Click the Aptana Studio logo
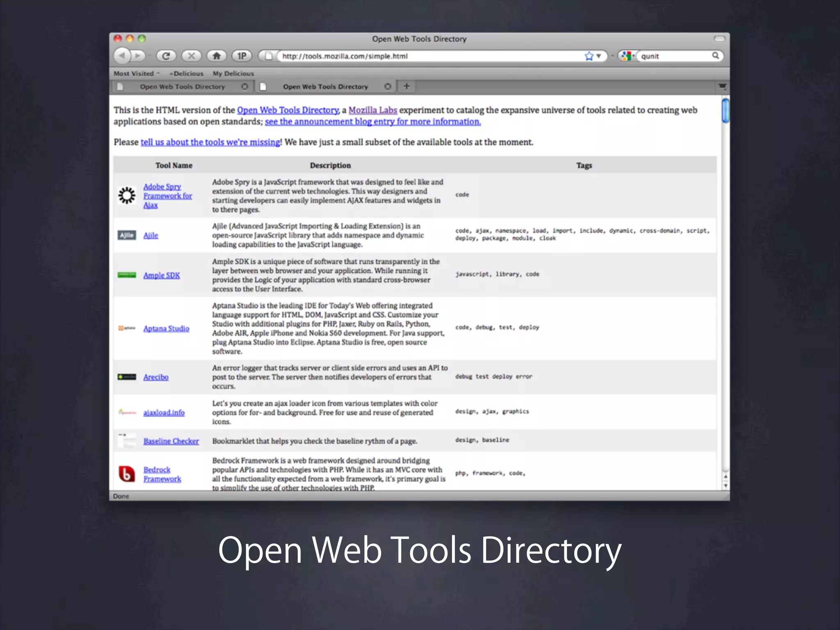The width and height of the screenshot is (840, 630). click(127, 328)
